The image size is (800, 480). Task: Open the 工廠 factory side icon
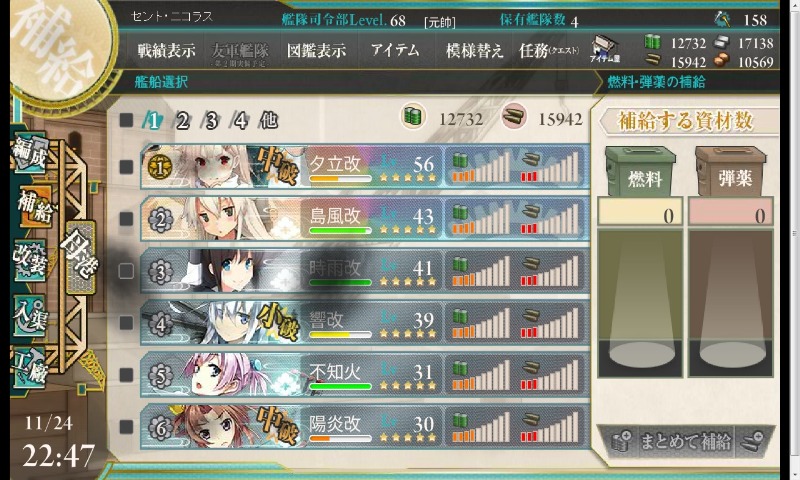point(31,367)
